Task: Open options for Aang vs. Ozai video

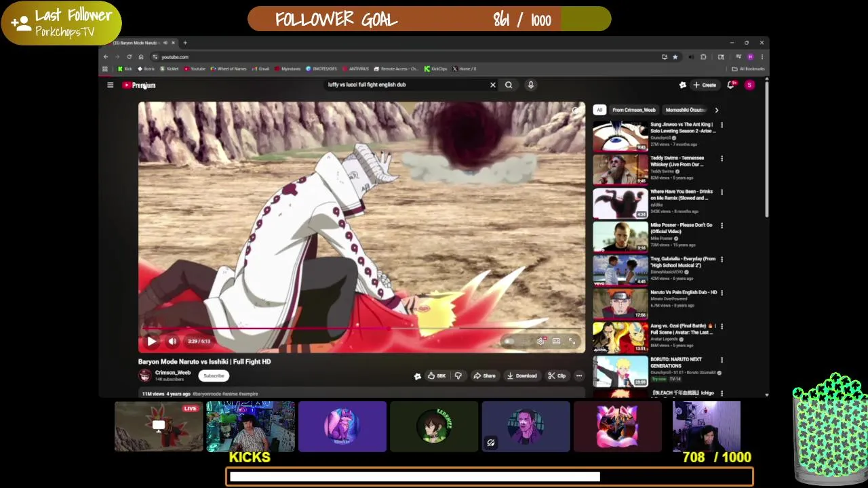Action: click(722, 326)
